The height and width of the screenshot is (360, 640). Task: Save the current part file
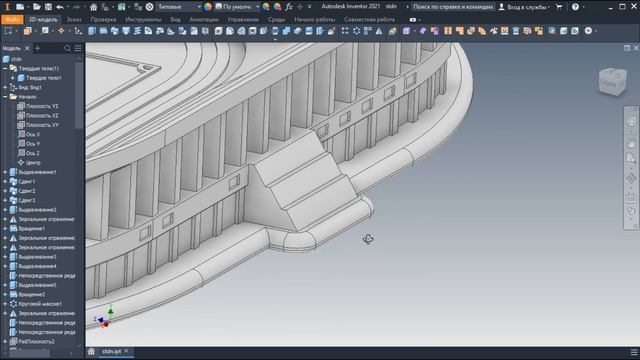click(x=48, y=7)
